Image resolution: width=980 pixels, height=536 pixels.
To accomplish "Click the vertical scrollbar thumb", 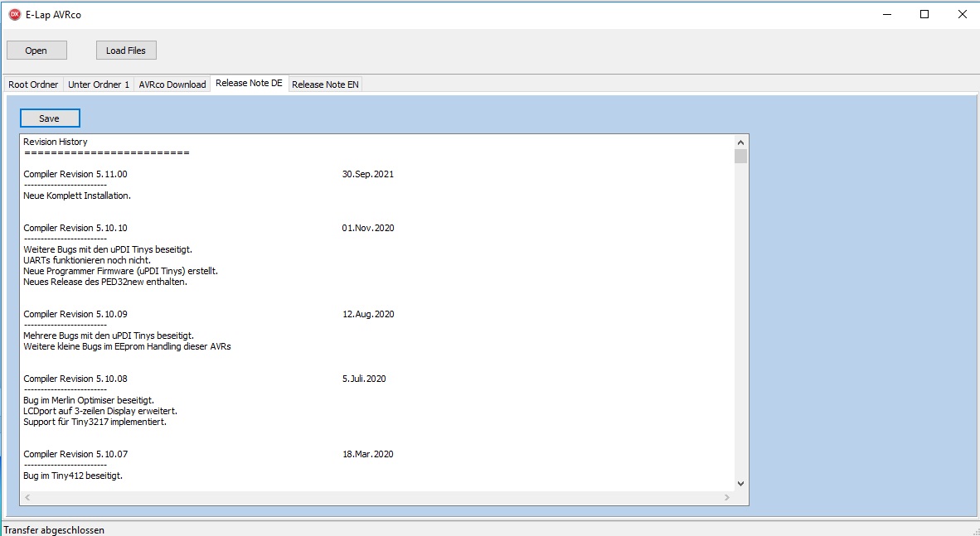I will point(740,156).
